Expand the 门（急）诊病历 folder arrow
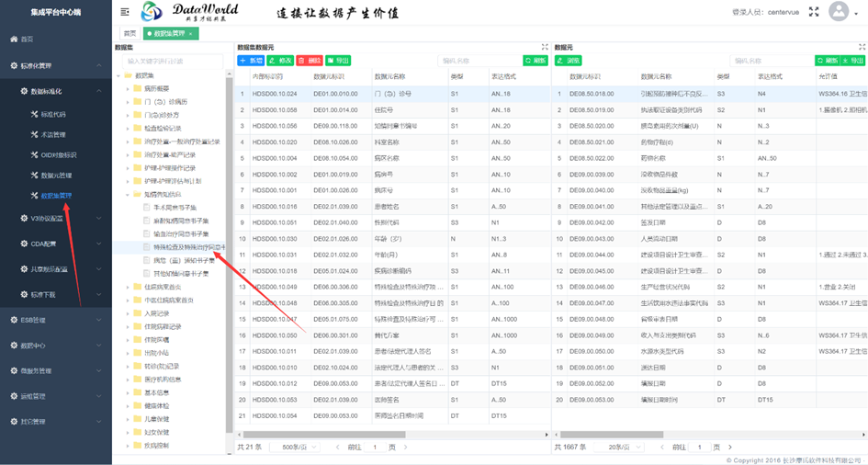 128,102
